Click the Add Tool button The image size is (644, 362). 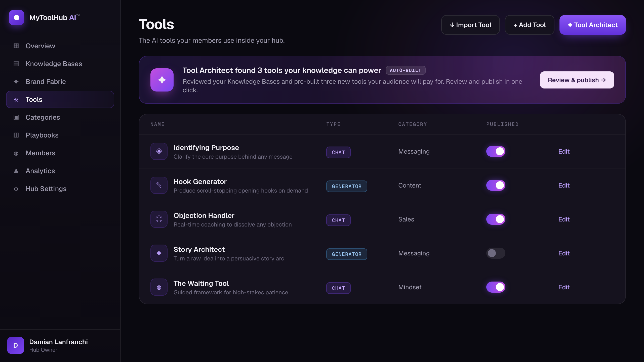[x=530, y=25]
